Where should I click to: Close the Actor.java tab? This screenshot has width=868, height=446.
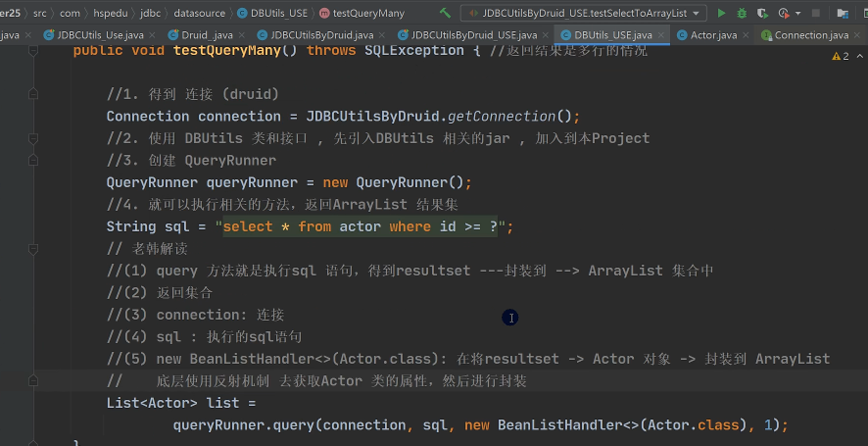(x=746, y=35)
